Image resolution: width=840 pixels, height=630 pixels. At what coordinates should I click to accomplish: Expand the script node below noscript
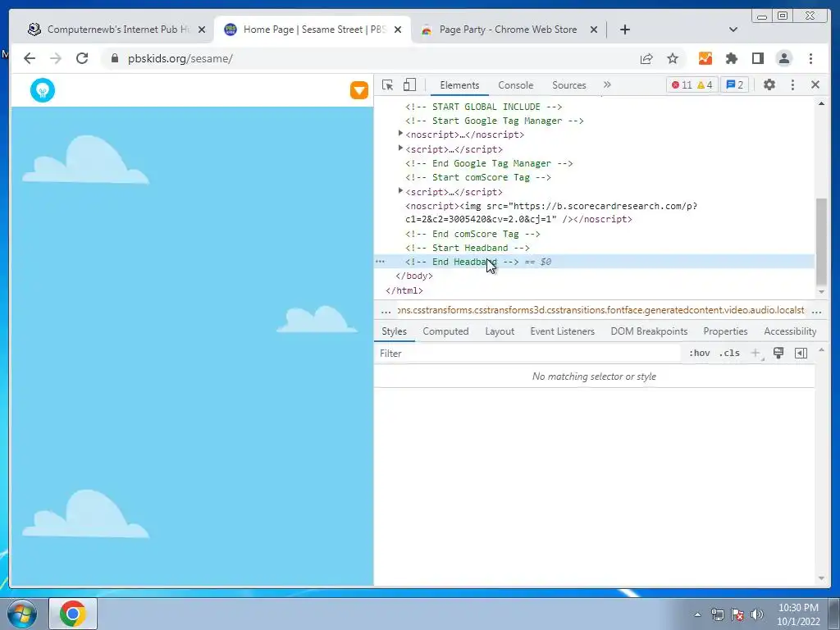coord(400,148)
